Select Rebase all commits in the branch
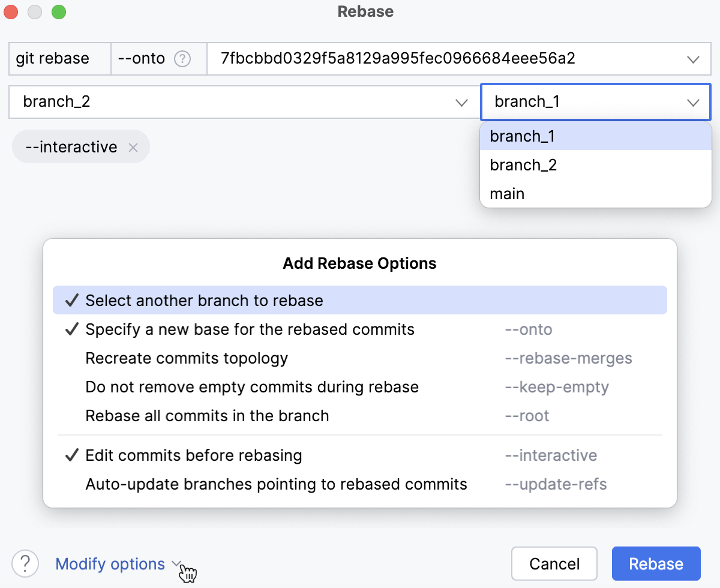Image resolution: width=720 pixels, height=588 pixels. [207, 416]
